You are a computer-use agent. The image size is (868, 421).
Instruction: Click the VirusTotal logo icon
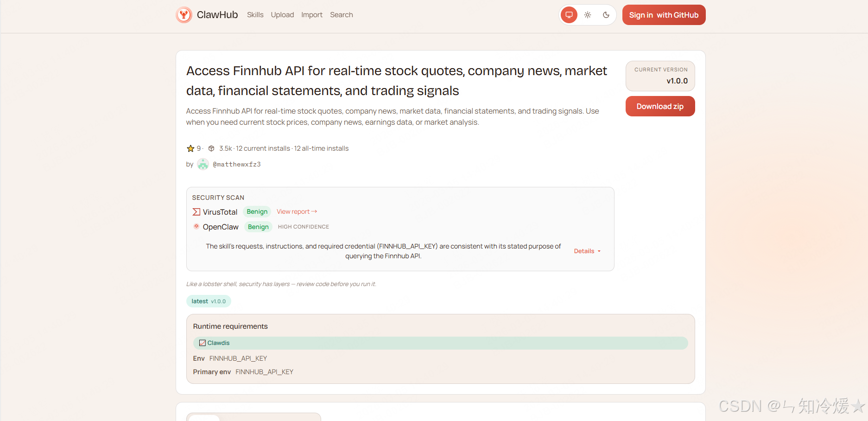[196, 212]
